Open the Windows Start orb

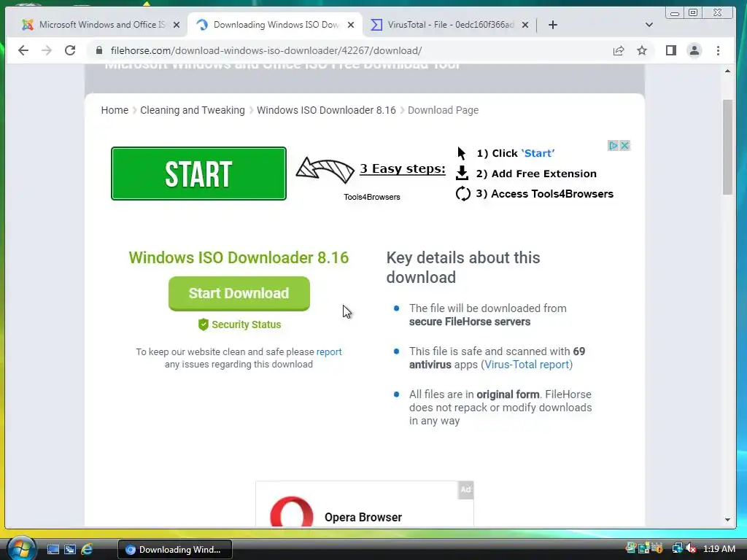(21, 548)
